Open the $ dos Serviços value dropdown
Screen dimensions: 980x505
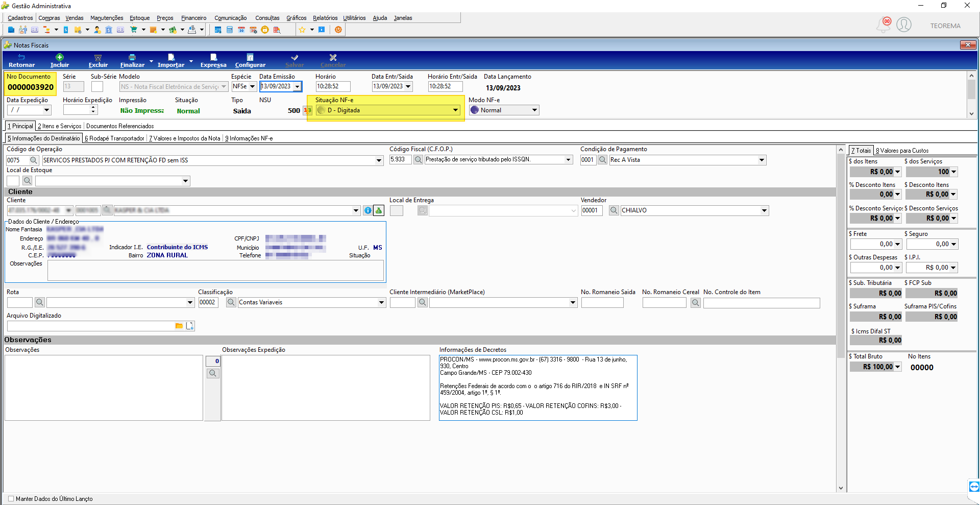point(953,172)
